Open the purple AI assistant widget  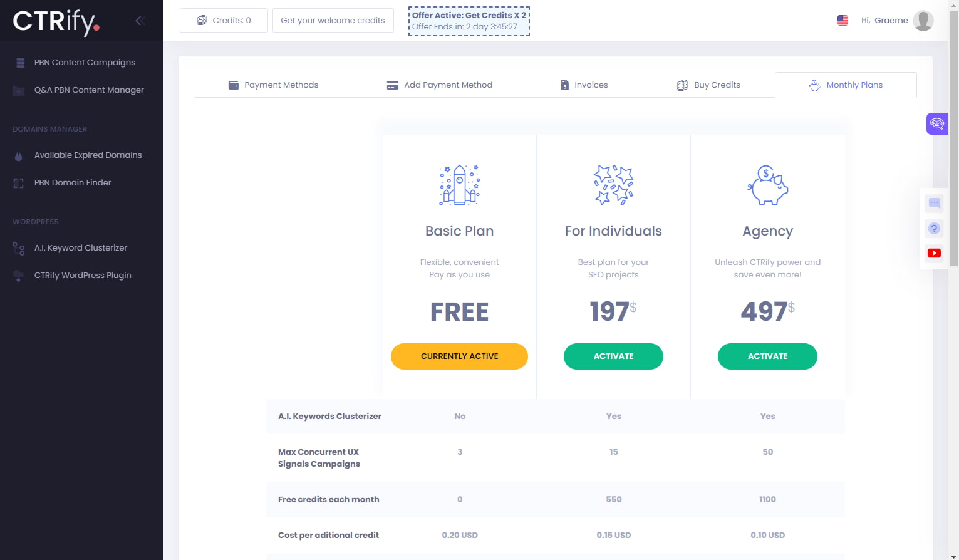coord(936,123)
